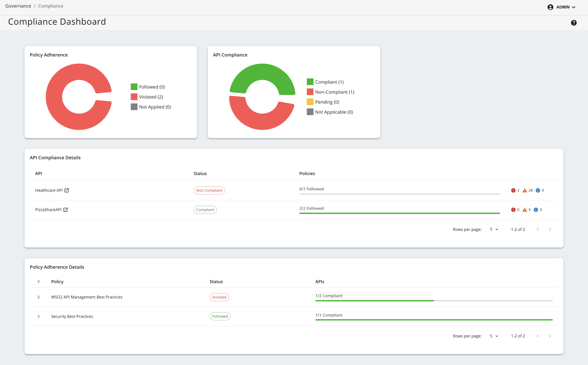Click Healthcare API orange warning icon

(525, 190)
